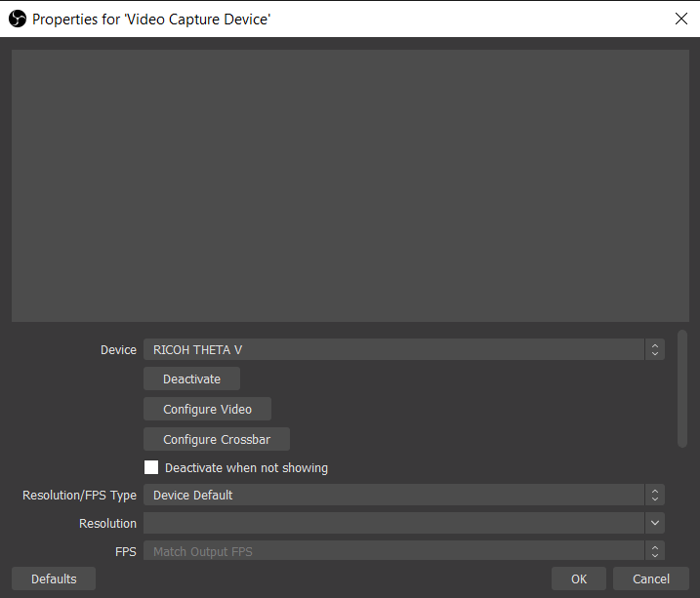The height and width of the screenshot is (598, 700).
Task: Click the Deactivate button
Action: pos(191,379)
